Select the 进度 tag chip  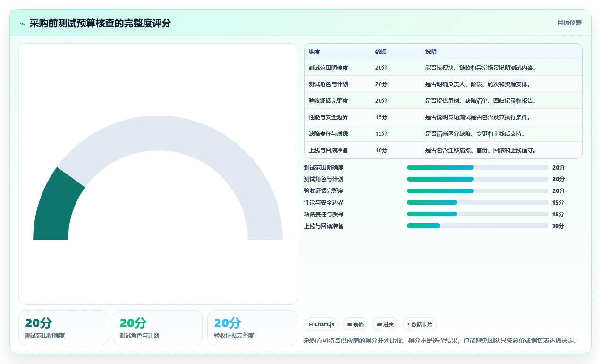pos(385,324)
